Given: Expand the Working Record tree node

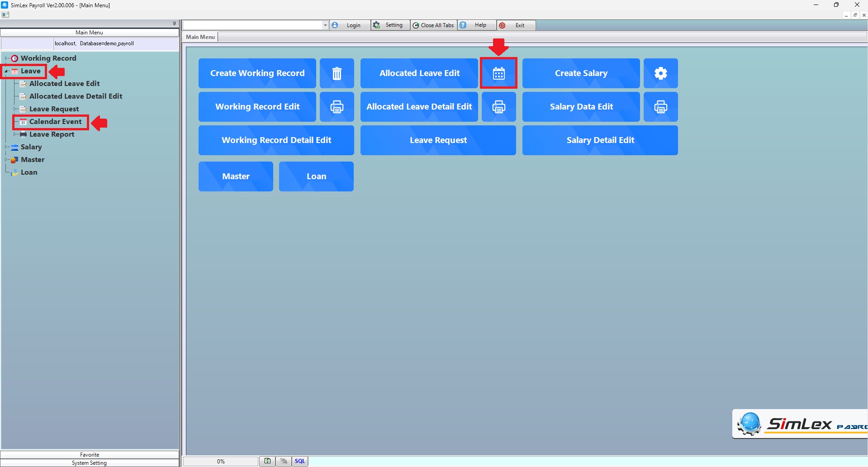Looking at the screenshot, I should [x=6, y=58].
